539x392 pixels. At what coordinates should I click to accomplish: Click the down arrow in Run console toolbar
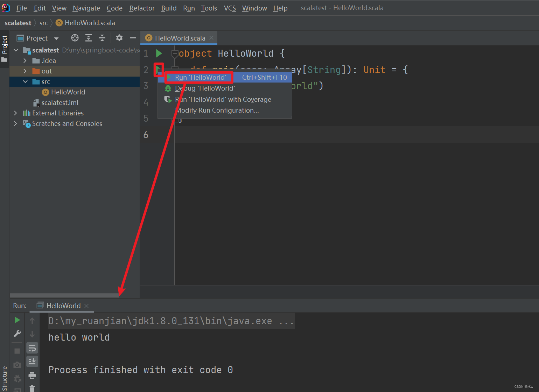[32, 334]
